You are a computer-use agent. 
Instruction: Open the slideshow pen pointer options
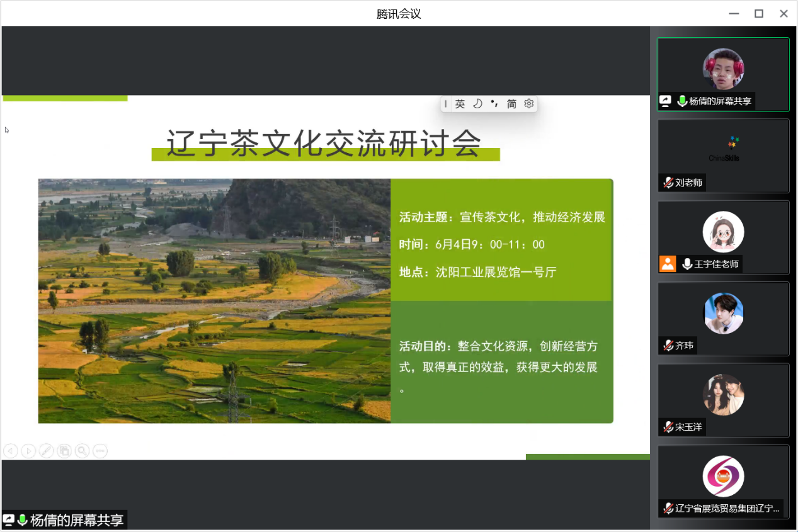point(46,451)
